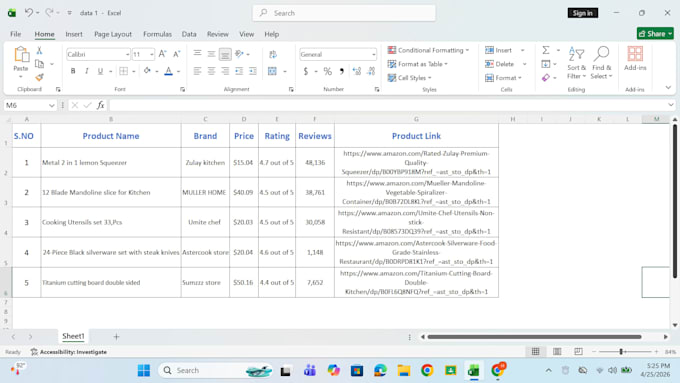This screenshot has width=680, height=383.
Task: Align text right in cell
Action: (225, 71)
